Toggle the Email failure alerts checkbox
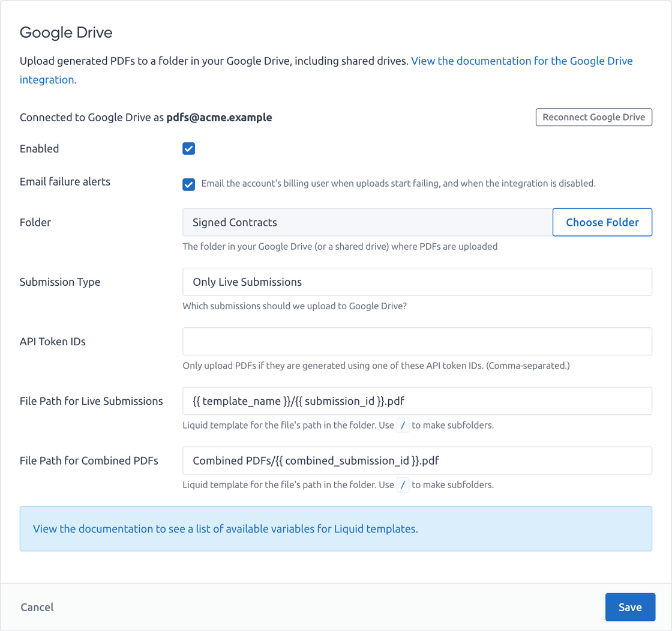Image resolution: width=672 pixels, height=631 pixels. (188, 184)
